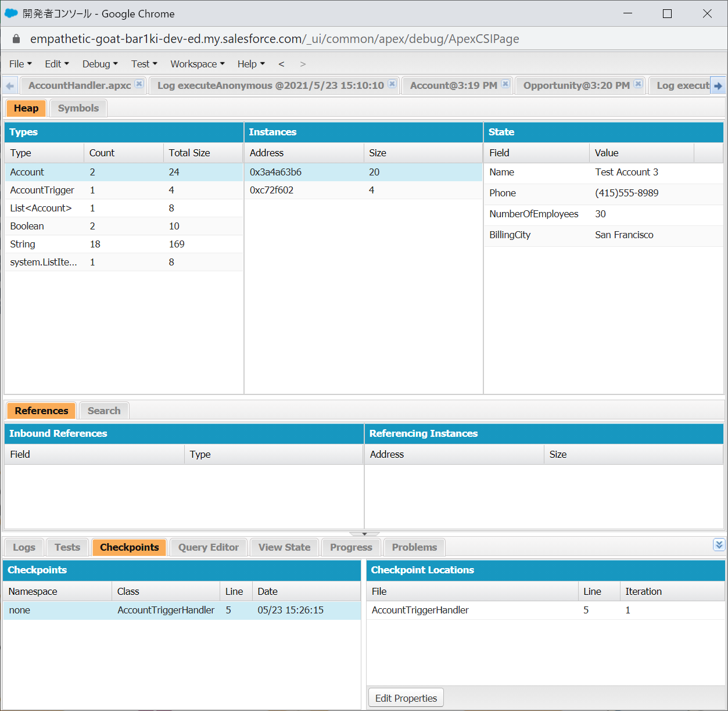This screenshot has width=728, height=711.
Task: Select the Account type row
Action: (x=124, y=172)
